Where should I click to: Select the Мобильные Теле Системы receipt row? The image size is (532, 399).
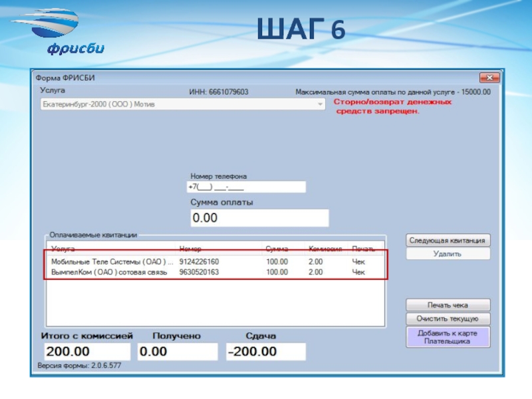coord(215,261)
